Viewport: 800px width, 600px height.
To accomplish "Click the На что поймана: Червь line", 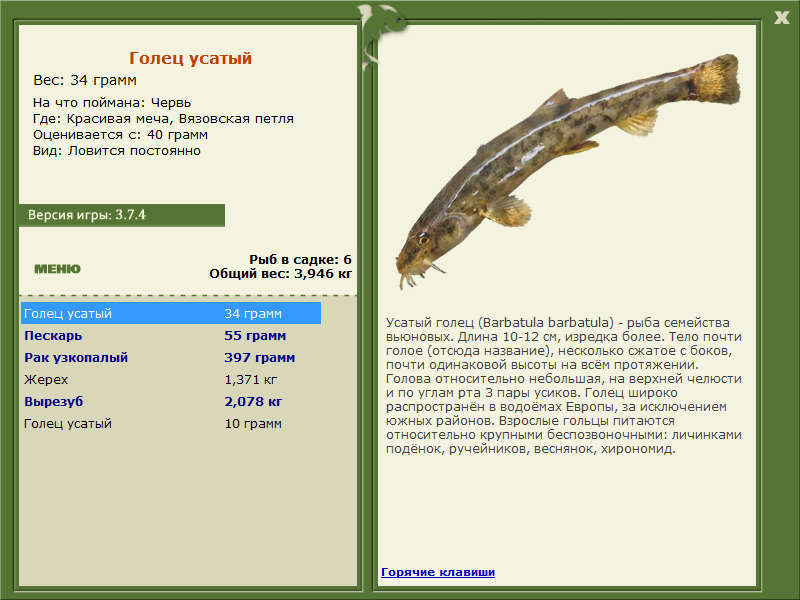I will pos(112,103).
